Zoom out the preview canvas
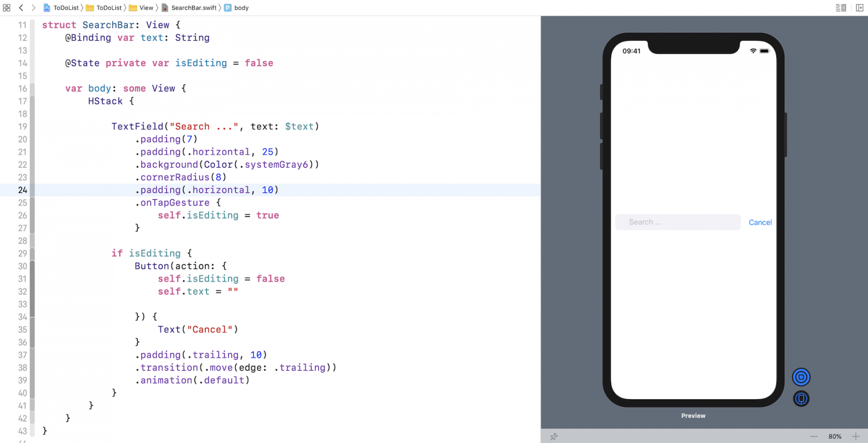The image size is (868, 443). (x=814, y=437)
